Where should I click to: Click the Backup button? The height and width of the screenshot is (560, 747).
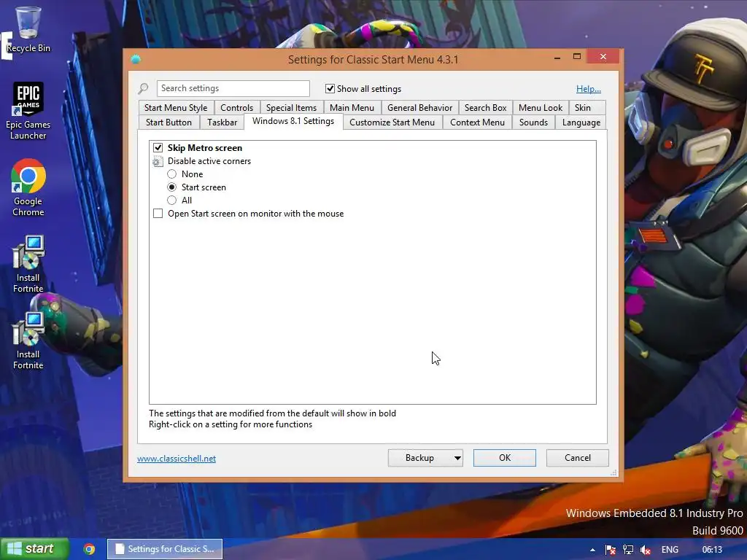(419, 458)
